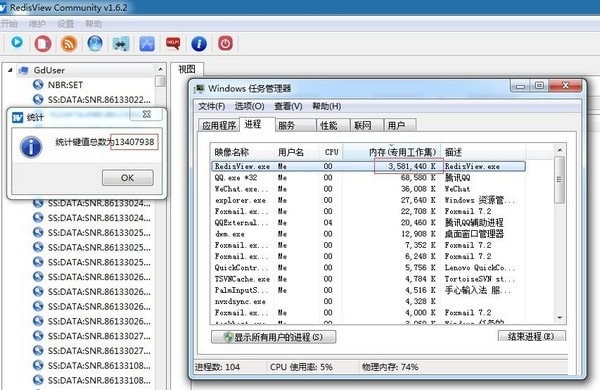
Task: Click the red Help speech-bubble icon
Action: tap(173, 43)
